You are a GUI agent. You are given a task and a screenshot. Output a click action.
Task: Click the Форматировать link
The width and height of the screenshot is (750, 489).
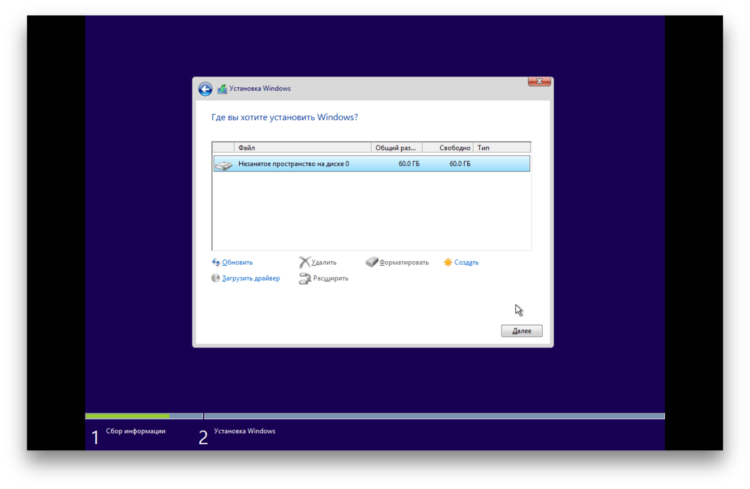click(404, 262)
